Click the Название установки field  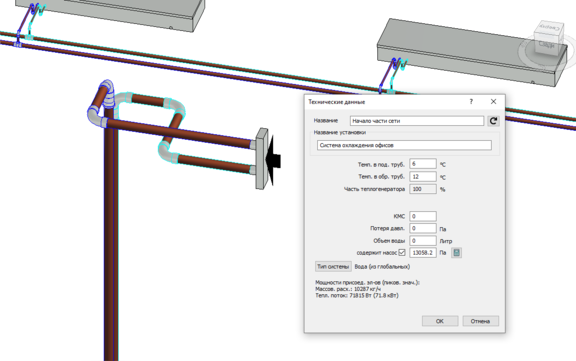tap(404, 145)
